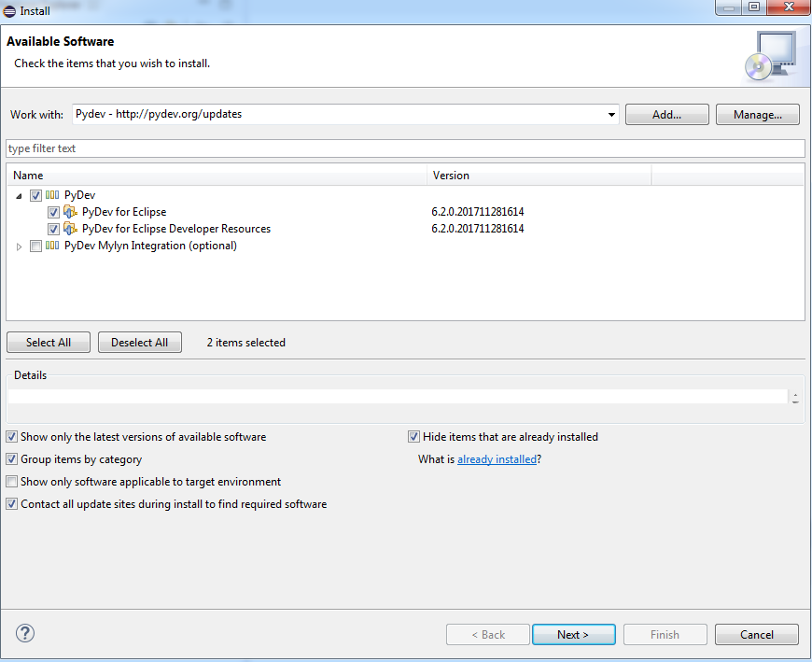Image resolution: width=812 pixels, height=662 pixels.
Task: Click the Name column header
Action: (x=217, y=176)
